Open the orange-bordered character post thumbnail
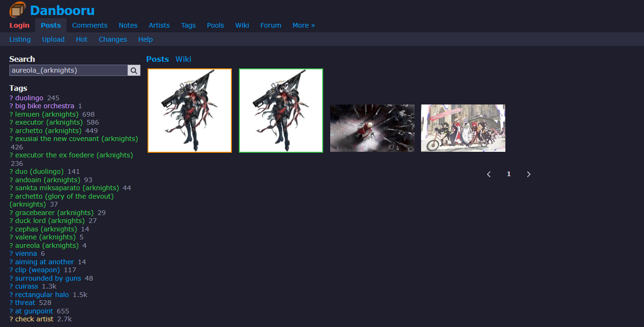This screenshot has width=644, height=327. coord(190,111)
